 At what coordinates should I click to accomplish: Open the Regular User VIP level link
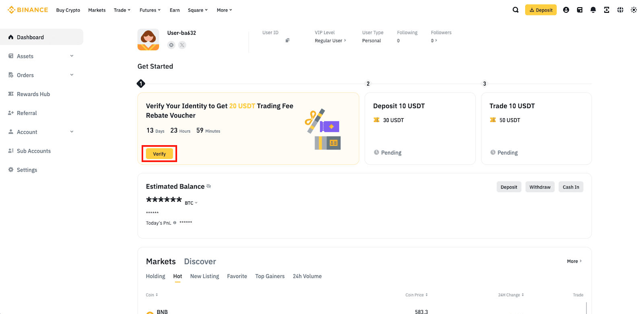330,41
